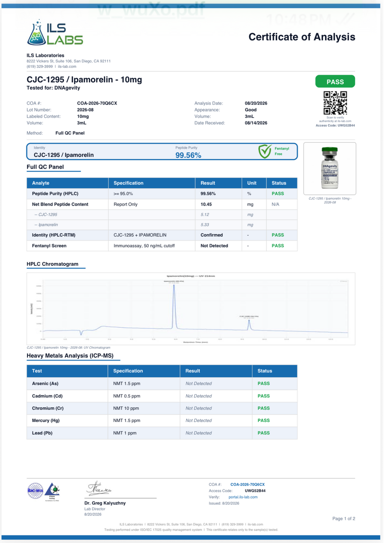The width and height of the screenshot is (392, 543).
Task: Click the ILS Labs flask logo
Action: click(x=55, y=33)
